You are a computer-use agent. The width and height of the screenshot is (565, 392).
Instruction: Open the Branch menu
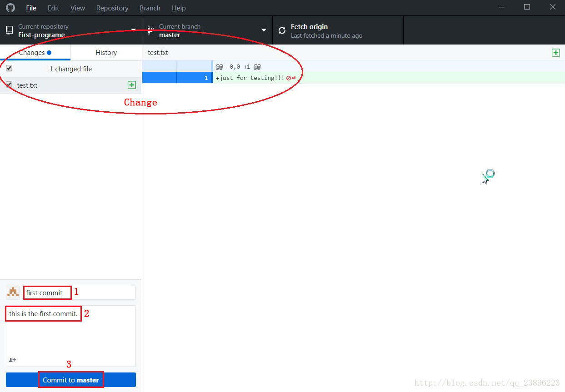point(150,8)
